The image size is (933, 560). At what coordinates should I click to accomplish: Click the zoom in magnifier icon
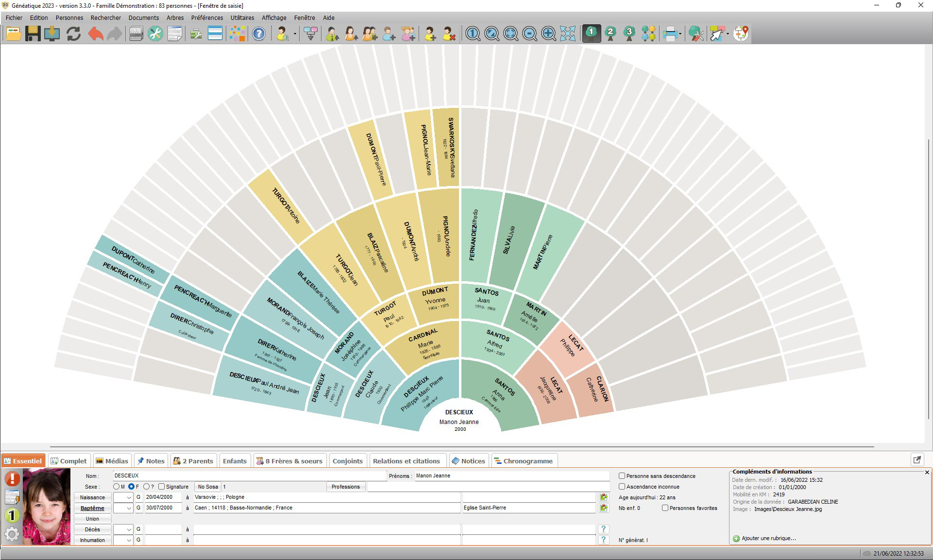pyautogui.click(x=548, y=34)
